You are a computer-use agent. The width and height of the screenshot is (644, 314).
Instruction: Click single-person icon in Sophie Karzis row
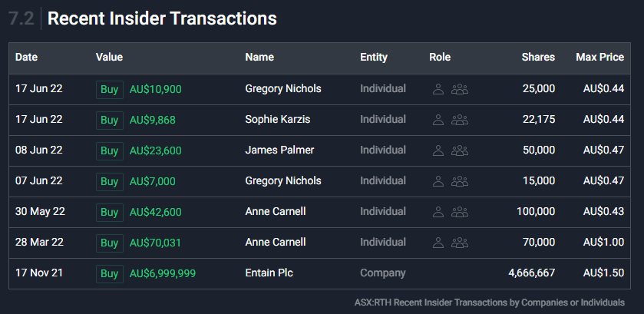point(438,120)
